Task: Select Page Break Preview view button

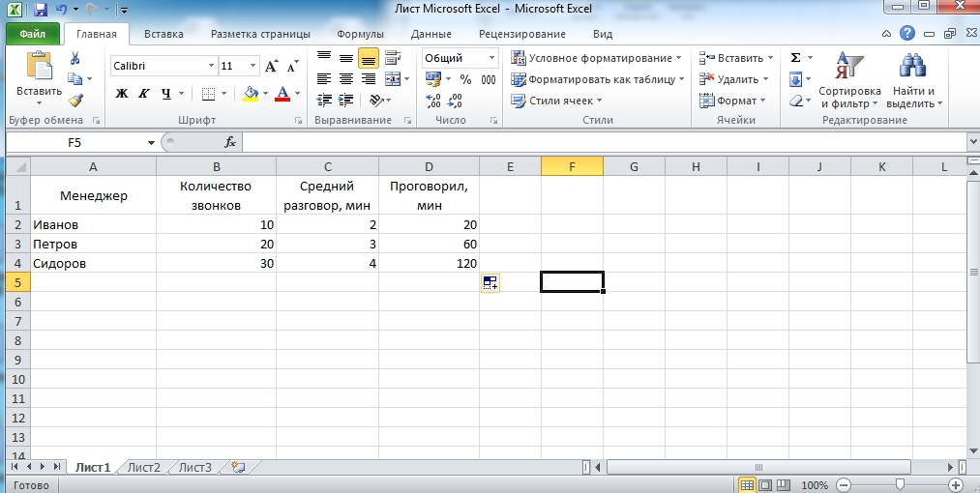Action: [784, 485]
